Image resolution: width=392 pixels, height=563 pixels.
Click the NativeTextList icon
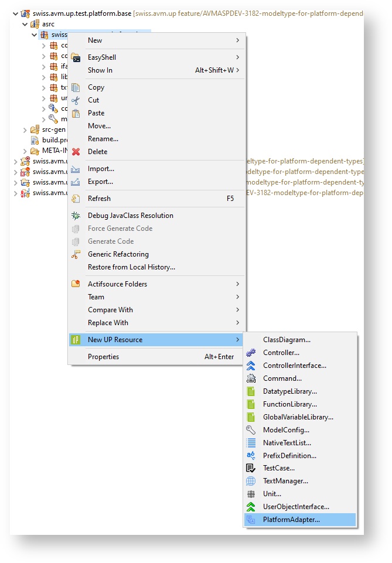[251, 443]
